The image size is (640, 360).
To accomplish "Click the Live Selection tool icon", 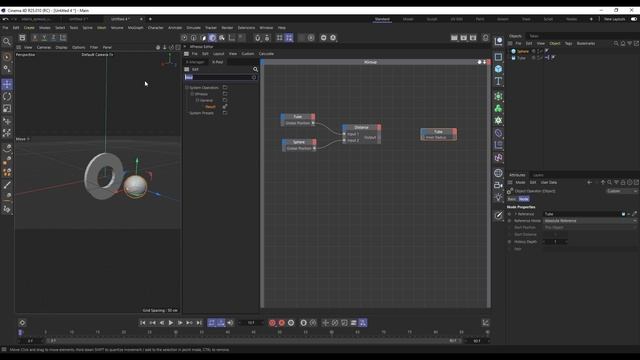I will tap(7, 57).
